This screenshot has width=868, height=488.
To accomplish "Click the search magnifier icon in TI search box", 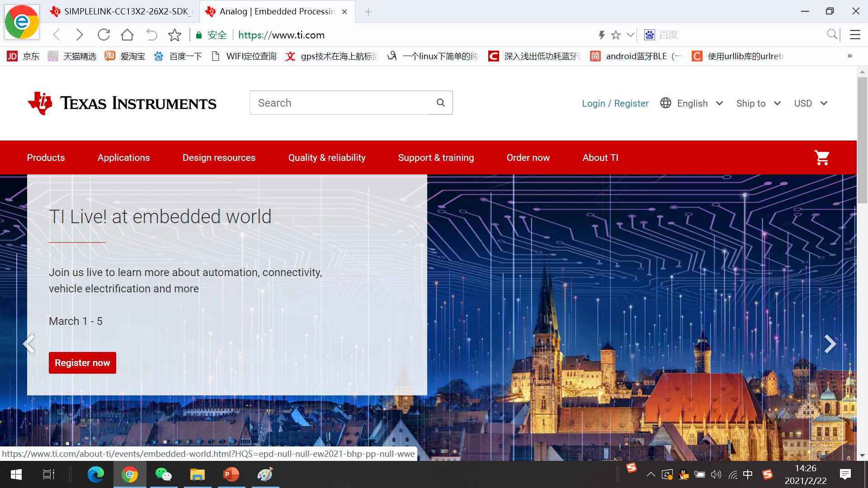I will (441, 103).
